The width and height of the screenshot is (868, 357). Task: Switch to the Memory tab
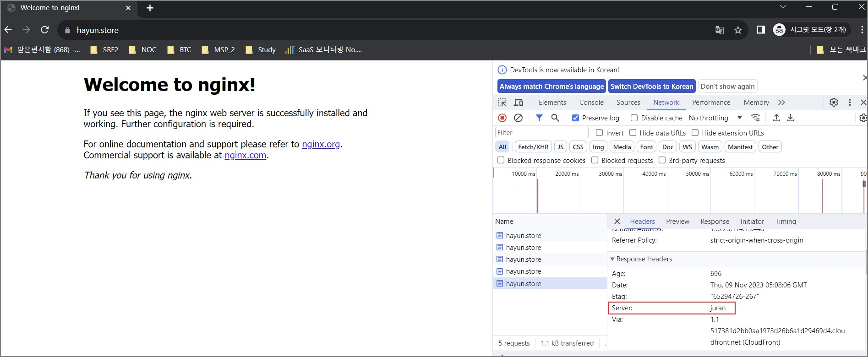(x=756, y=103)
